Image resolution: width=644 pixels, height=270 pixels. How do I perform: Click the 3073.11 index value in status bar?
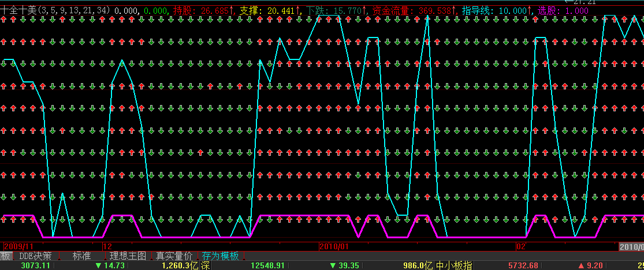pyautogui.click(x=35, y=265)
